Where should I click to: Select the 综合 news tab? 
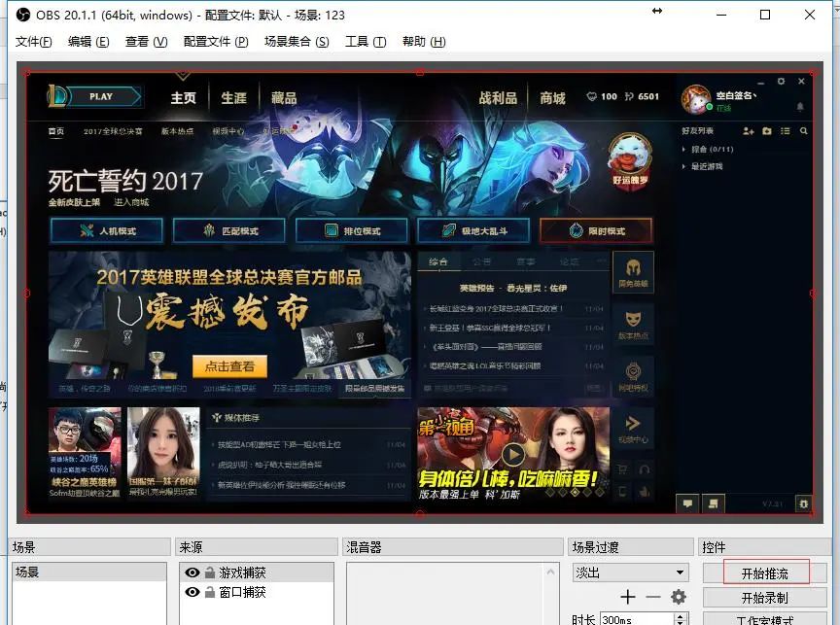(438, 261)
